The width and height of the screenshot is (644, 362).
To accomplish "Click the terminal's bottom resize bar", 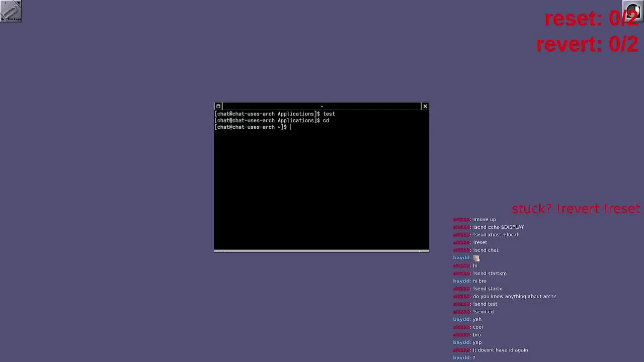I will point(321,250).
